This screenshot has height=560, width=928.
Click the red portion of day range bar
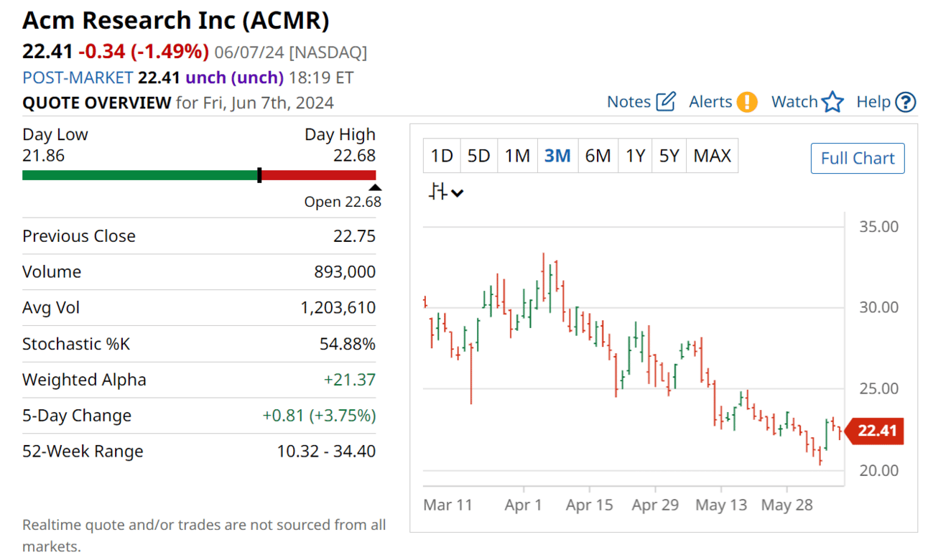319,175
